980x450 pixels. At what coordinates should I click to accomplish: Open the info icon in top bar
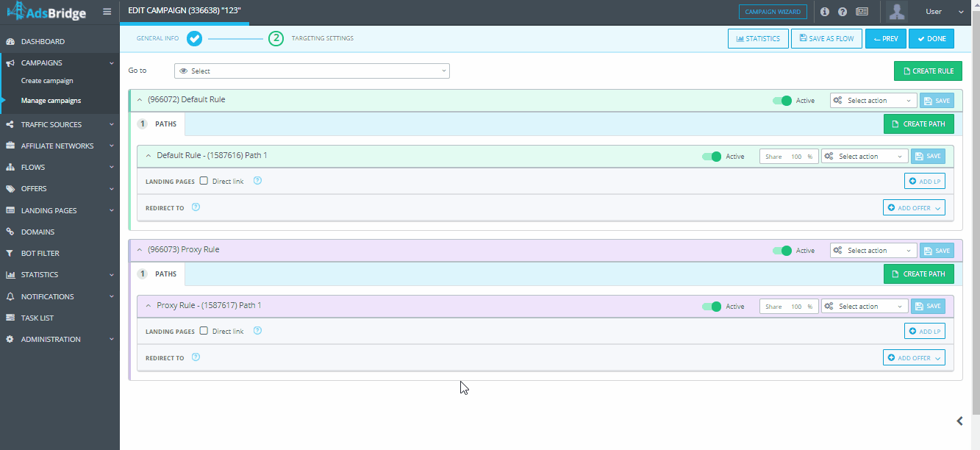coord(825,12)
